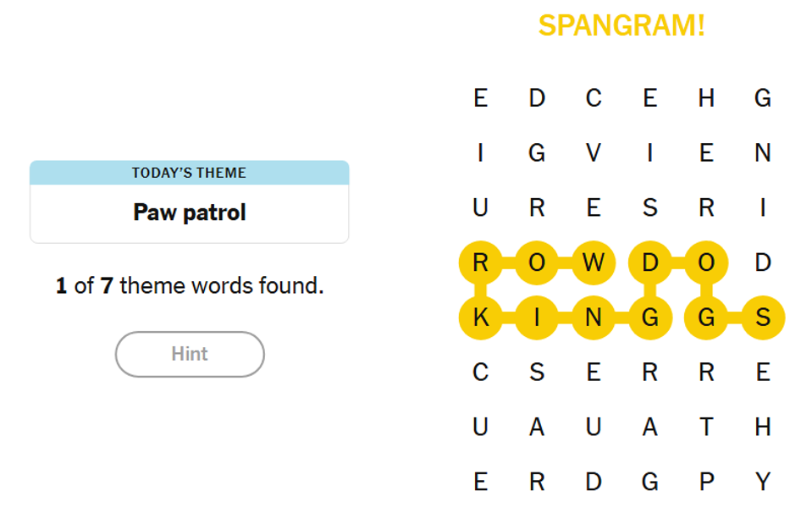Select the letter V in the grid

pos(594,153)
